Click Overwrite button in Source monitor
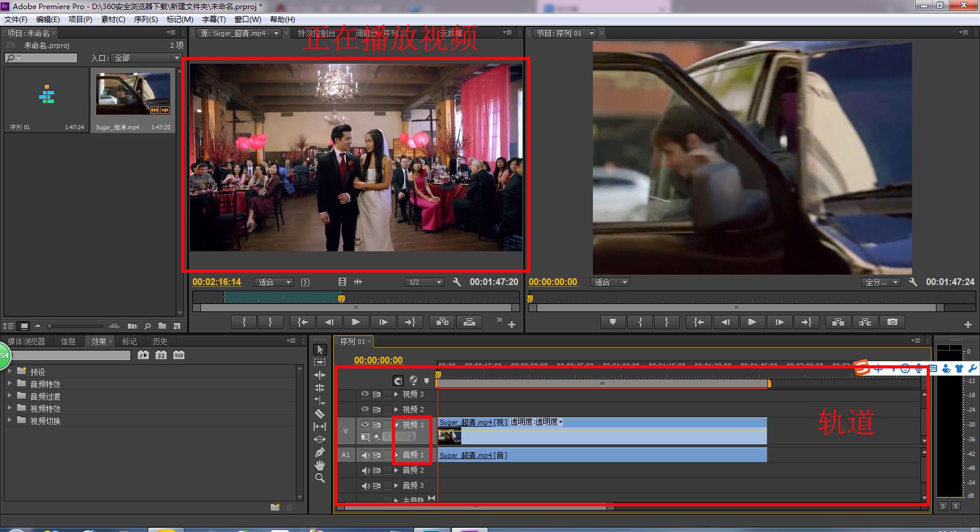This screenshot has width=980, height=532. click(x=469, y=322)
